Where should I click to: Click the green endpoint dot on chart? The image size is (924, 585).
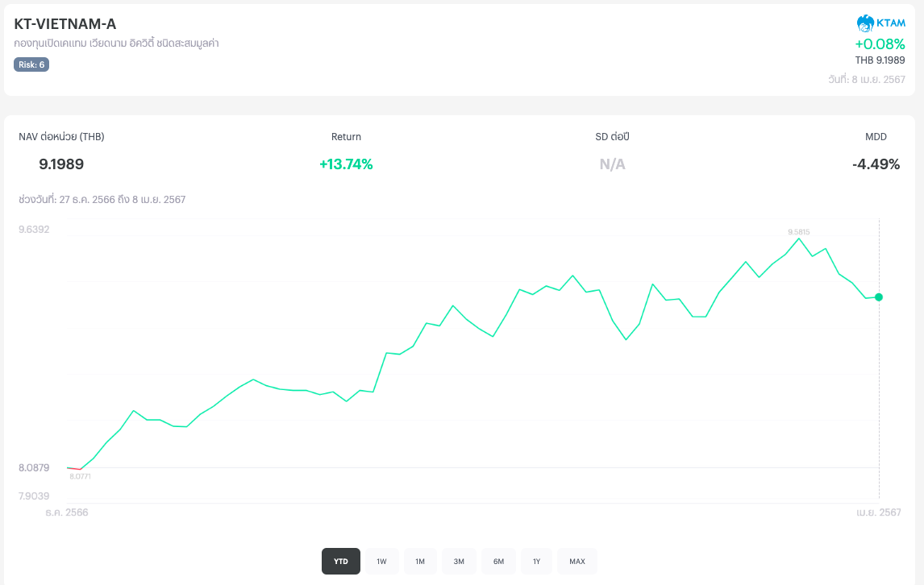pos(879,297)
